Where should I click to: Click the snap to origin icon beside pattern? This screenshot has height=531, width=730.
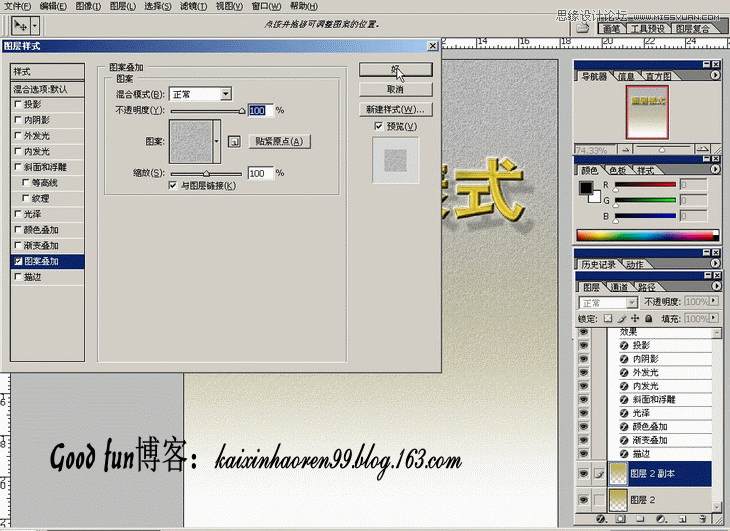(234, 141)
